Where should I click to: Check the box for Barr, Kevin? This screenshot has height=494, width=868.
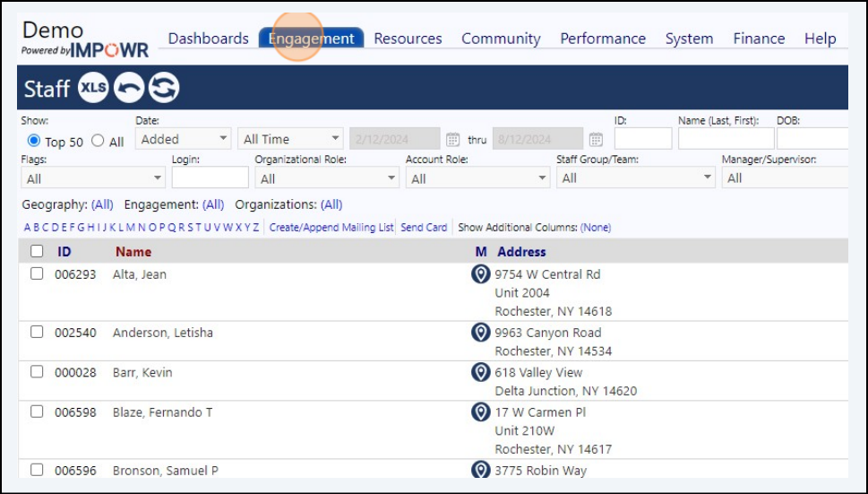point(37,371)
